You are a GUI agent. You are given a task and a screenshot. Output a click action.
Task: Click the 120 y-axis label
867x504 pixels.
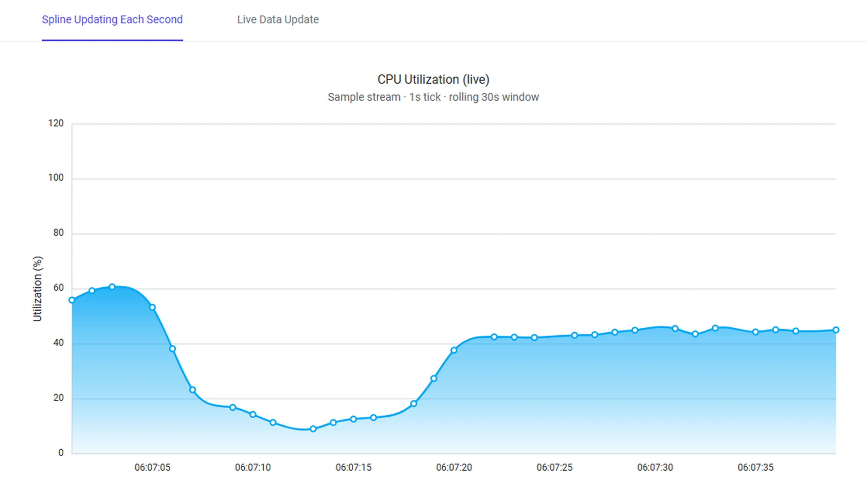coord(56,123)
